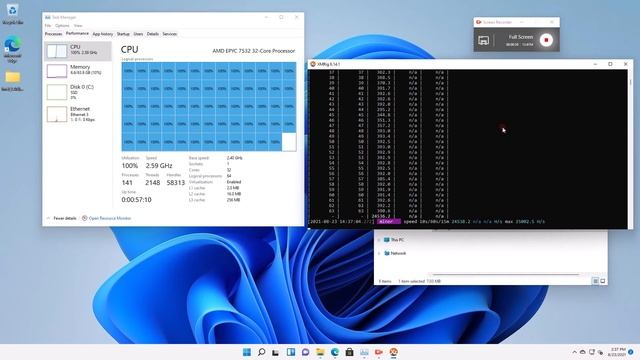
Task: Expand Network in Explorer tree
Action: coord(379,253)
